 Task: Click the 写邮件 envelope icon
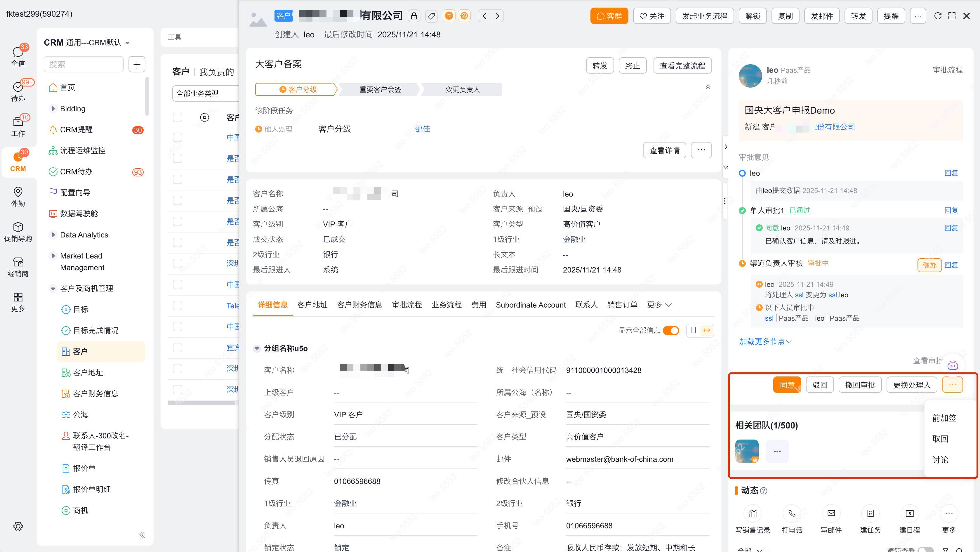click(831, 513)
